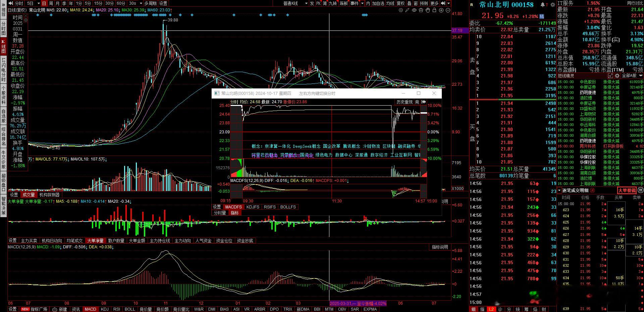644x312 pixels.
Task: Open the 30s period dropdown arrow
Action: point(141,3)
